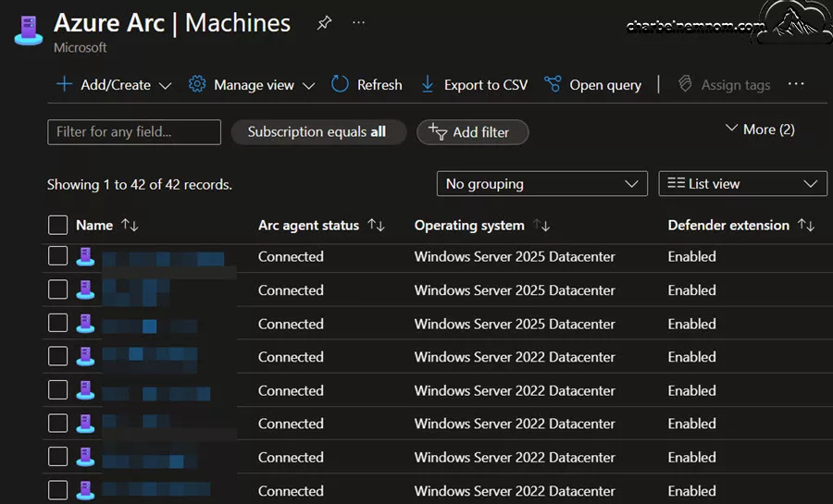Check the first Windows Server 2022 row
The image size is (833, 504).
tap(57, 356)
